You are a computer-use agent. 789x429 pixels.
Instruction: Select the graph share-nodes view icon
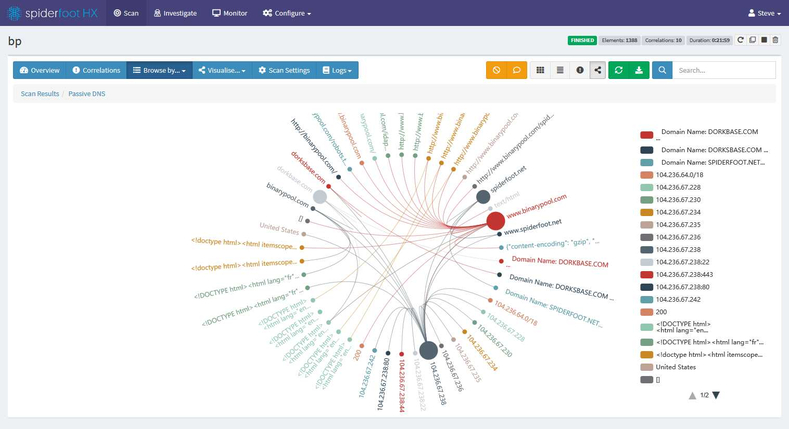tap(598, 70)
